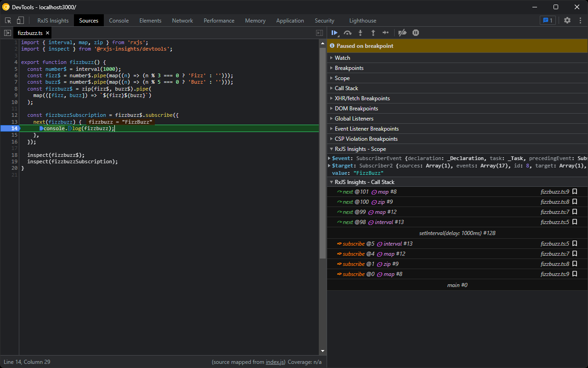
Task: Expand the Scope section
Action: pos(458,78)
